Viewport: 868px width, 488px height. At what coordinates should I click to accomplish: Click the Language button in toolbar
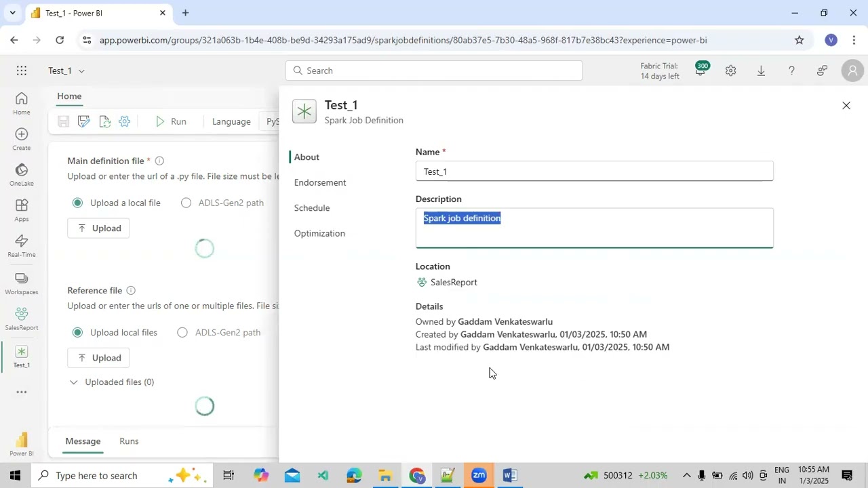point(231,121)
